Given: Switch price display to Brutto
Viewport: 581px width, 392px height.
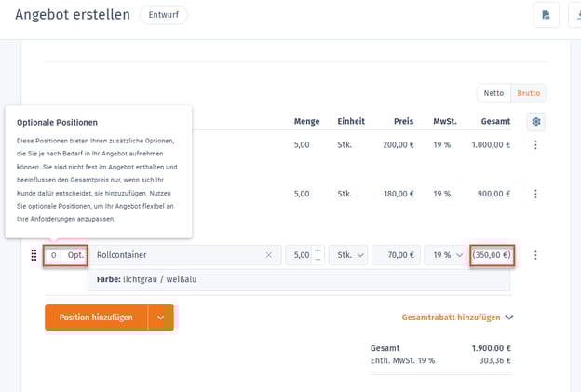Looking at the screenshot, I should click(528, 93).
